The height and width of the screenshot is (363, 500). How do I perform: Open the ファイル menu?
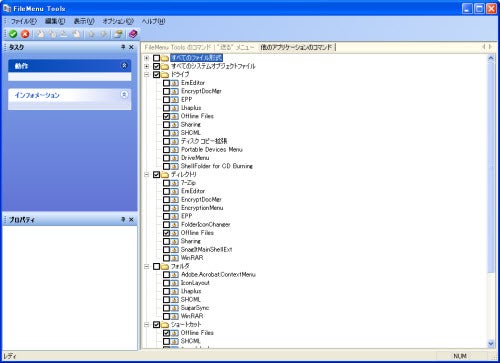(x=24, y=22)
